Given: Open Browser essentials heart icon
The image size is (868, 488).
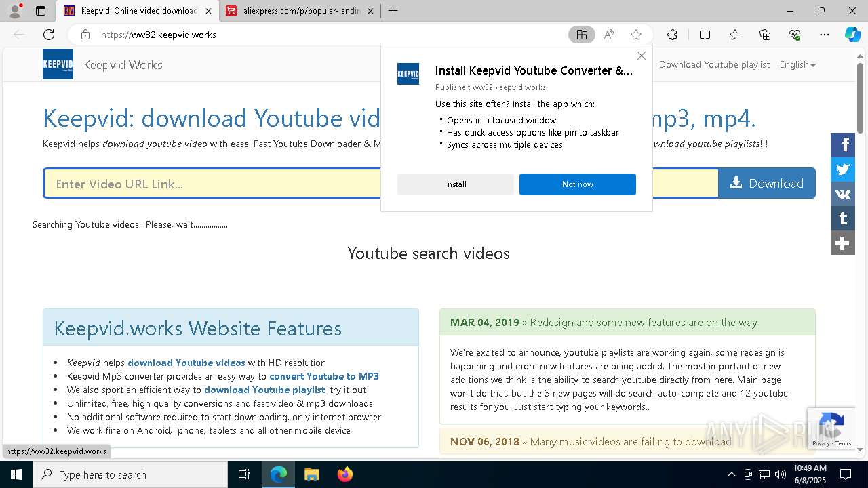Looking at the screenshot, I should 795,35.
